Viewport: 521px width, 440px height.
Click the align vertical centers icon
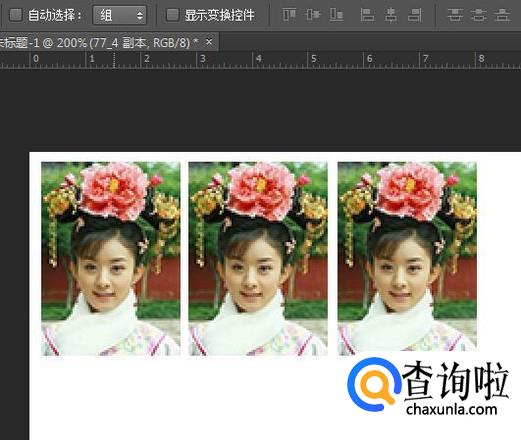(313, 15)
